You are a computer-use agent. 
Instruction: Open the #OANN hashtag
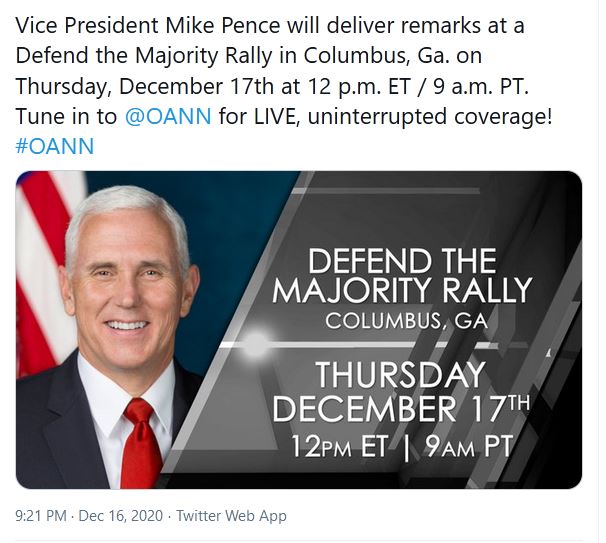pos(55,146)
